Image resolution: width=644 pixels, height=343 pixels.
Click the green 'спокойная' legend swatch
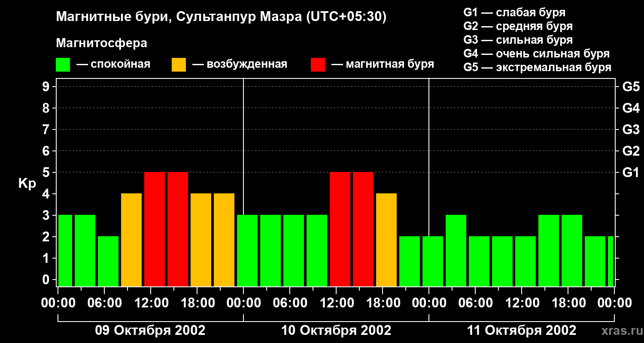63,65
